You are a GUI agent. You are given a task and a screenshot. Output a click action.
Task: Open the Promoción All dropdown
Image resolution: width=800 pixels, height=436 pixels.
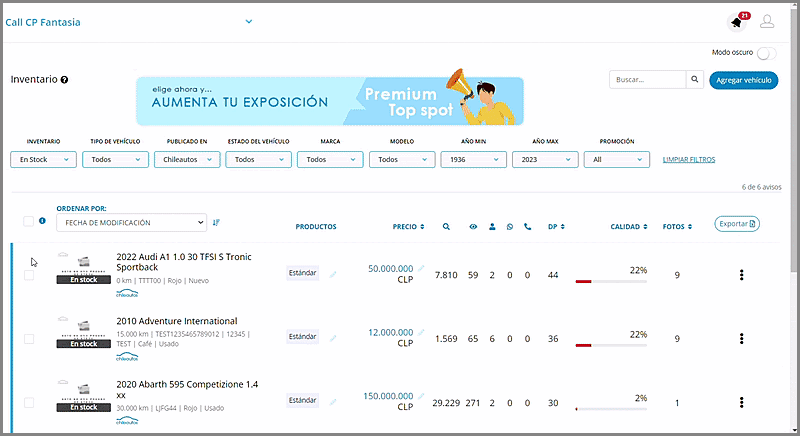click(x=617, y=160)
